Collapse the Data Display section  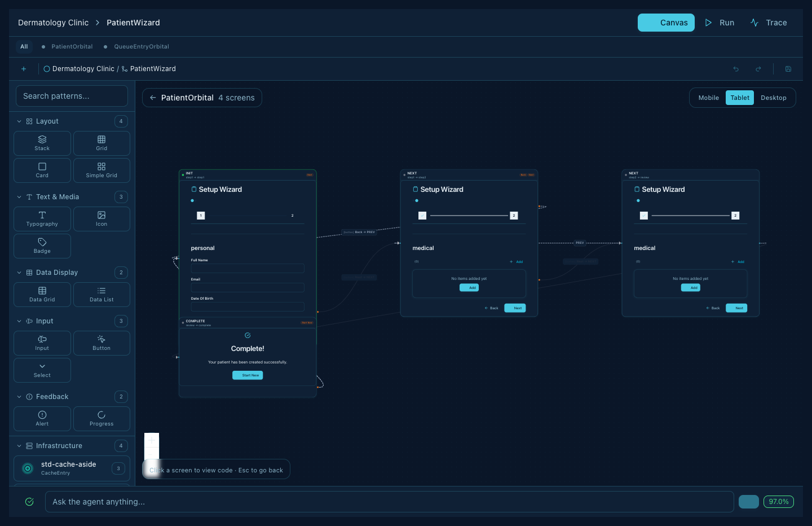19,272
